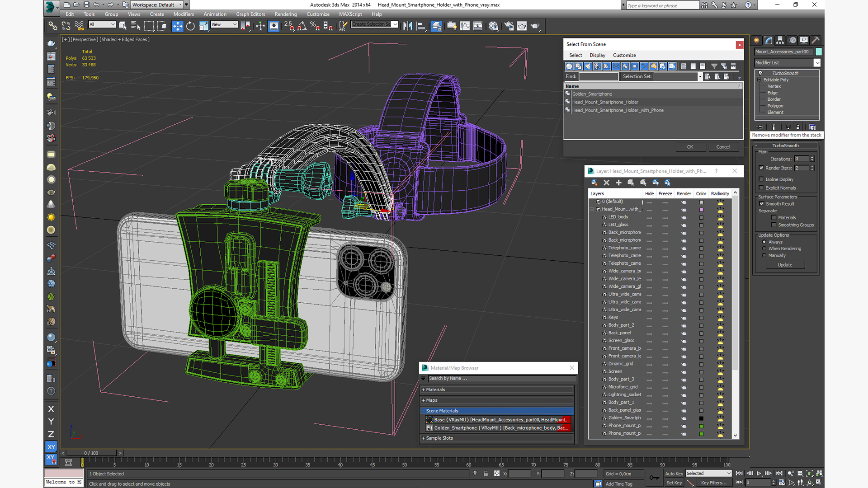Open the Workspace Default dropdown

(x=157, y=5)
